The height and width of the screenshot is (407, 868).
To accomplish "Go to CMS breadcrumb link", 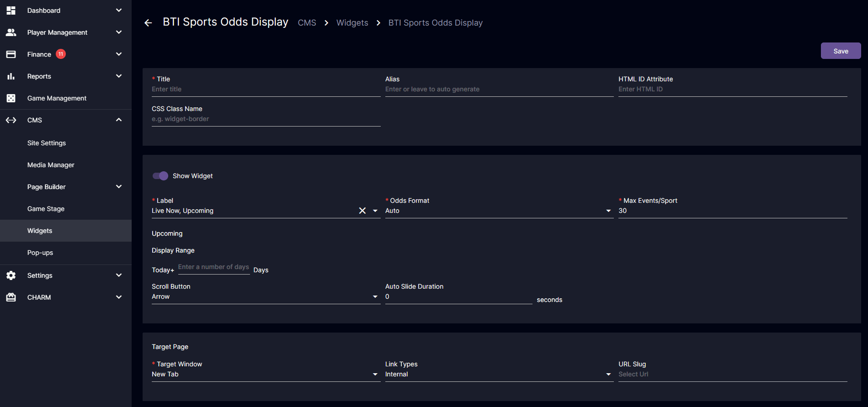I will (x=307, y=23).
